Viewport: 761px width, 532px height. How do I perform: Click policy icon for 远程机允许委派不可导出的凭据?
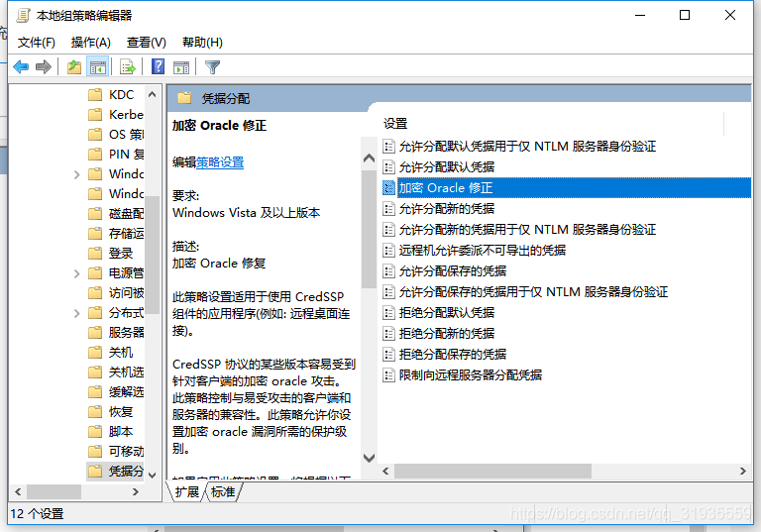pos(388,250)
